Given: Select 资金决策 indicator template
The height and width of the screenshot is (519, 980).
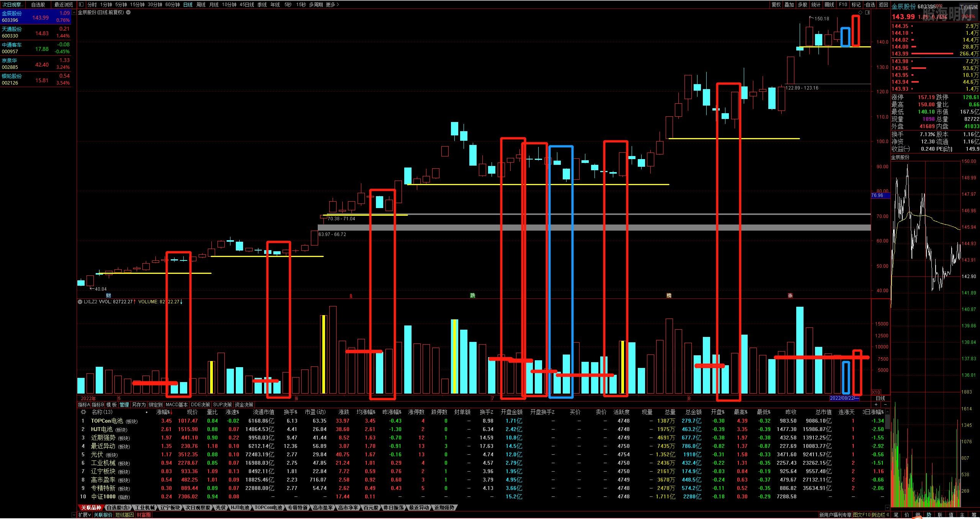Looking at the screenshot, I should tap(244, 405).
